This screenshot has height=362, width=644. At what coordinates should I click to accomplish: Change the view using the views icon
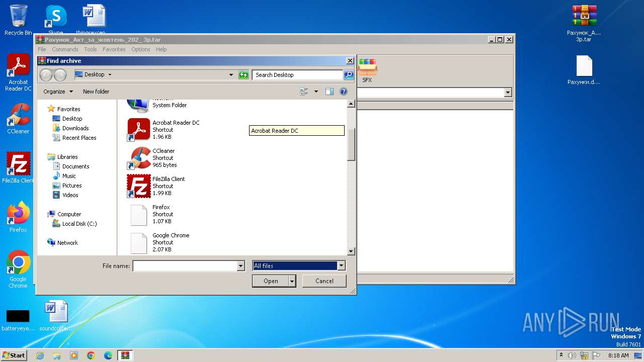click(304, 92)
